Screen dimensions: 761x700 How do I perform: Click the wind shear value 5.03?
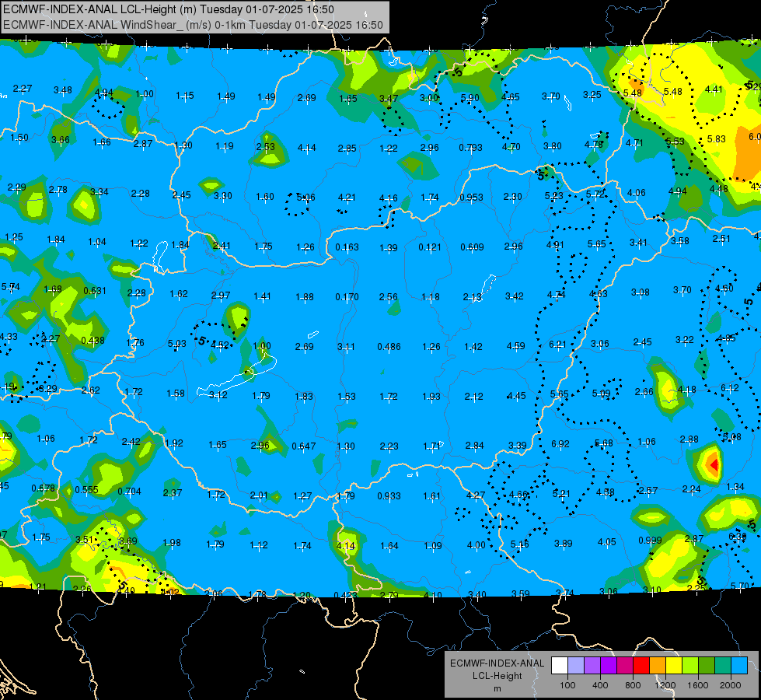tap(176, 344)
